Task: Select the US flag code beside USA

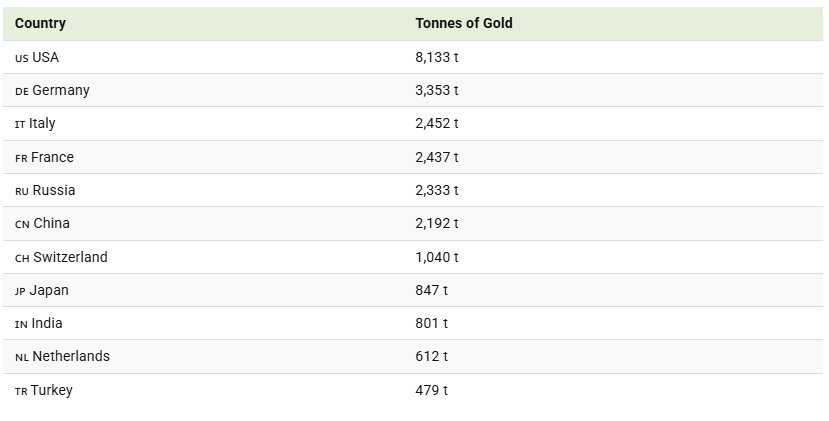Action: [22, 59]
